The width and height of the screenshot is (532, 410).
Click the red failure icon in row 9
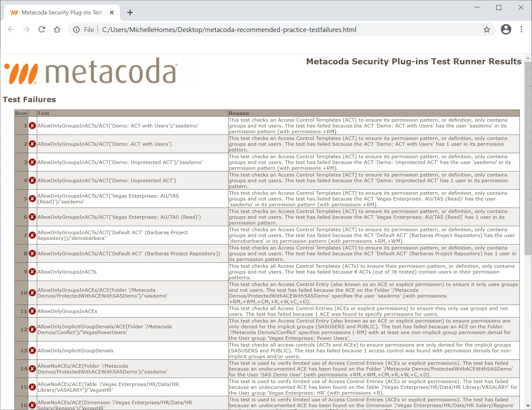[x=32, y=272]
